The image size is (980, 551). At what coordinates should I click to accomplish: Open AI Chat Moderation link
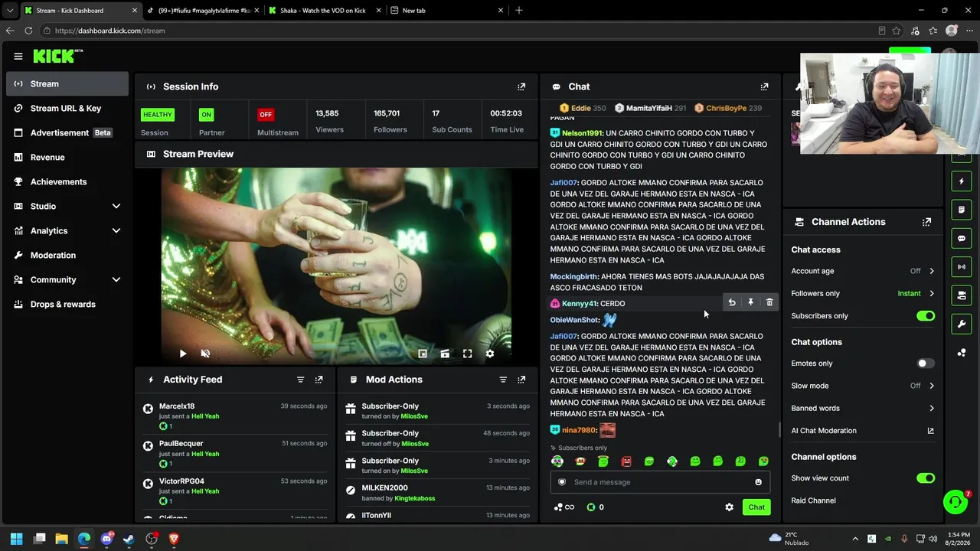[x=863, y=431]
